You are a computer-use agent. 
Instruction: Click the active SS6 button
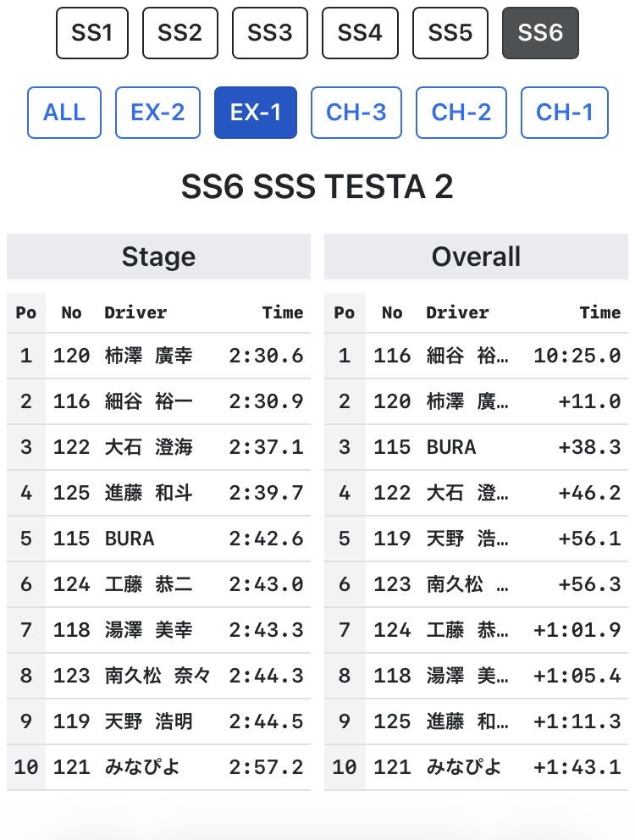click(x=540, y=33)
